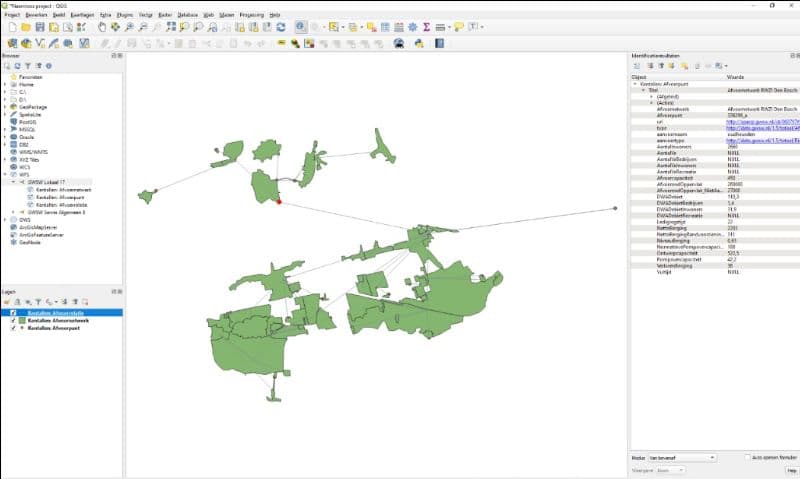Click the Python console icon
This screenshot has width=800, height=479.
tap(418, 43)
